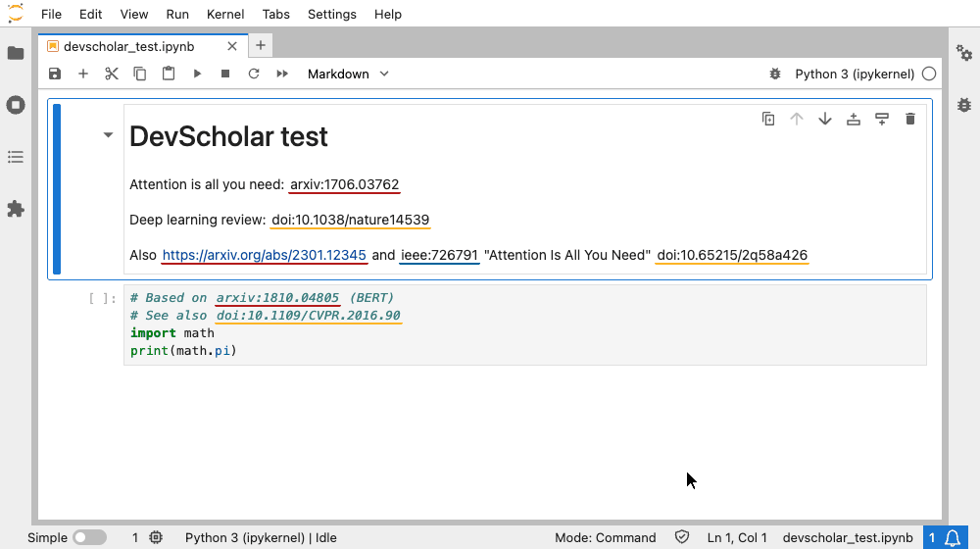Open the View menu
The width and height of the screenshot is (980, 549).
click(133, 14)
